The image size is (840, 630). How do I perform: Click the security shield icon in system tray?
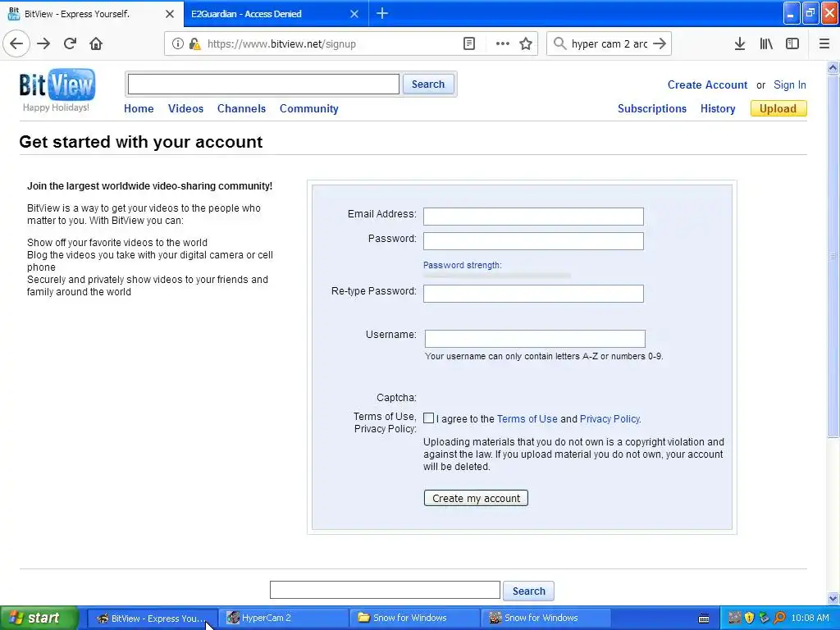pyautogui.click(x=749, y=618)
